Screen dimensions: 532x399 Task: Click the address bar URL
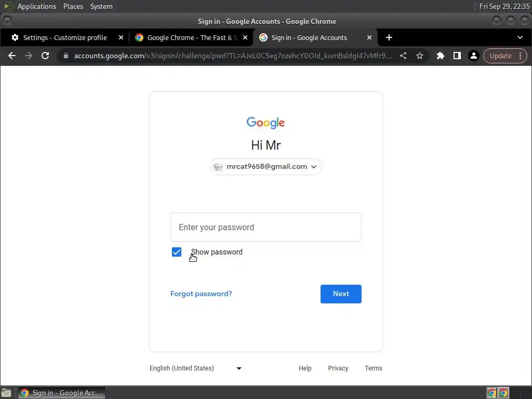(233, 56)
